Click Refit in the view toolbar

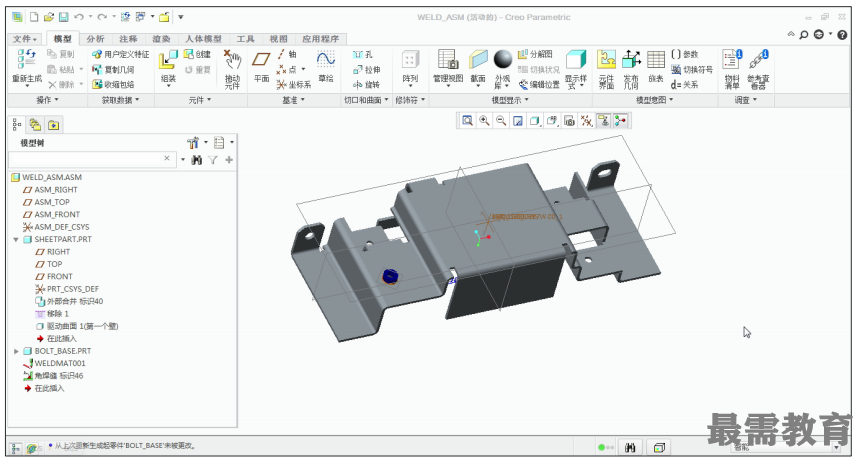(467, 121)
